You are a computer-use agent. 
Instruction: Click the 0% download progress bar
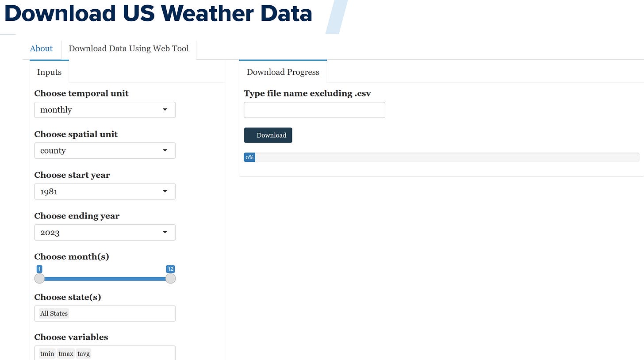(249, 157)
